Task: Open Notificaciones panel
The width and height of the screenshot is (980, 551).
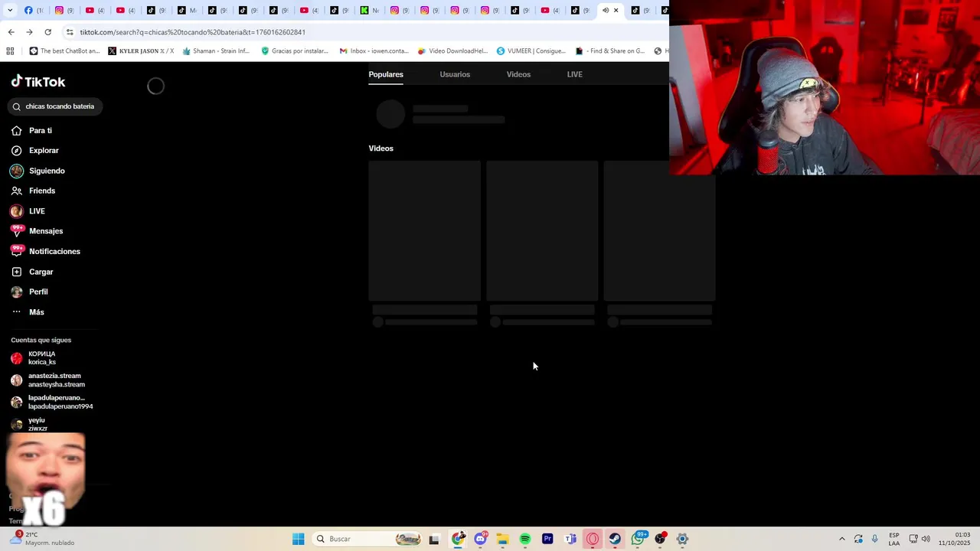Action: pos(46,251)
